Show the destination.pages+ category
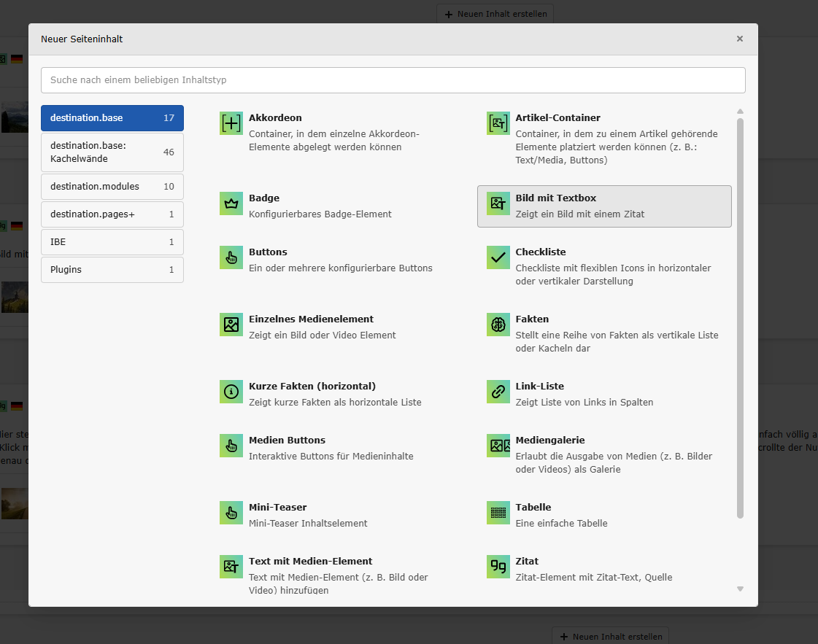 112,214
